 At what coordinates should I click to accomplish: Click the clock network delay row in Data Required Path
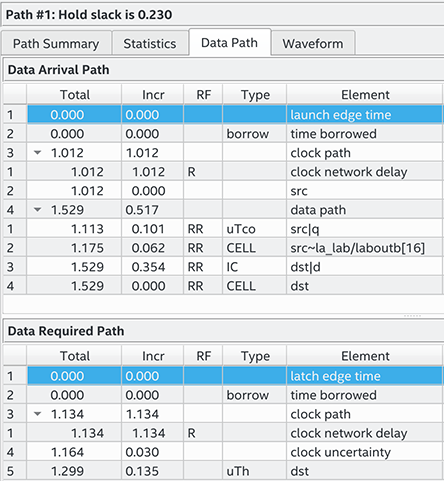[x=223, y=433]
